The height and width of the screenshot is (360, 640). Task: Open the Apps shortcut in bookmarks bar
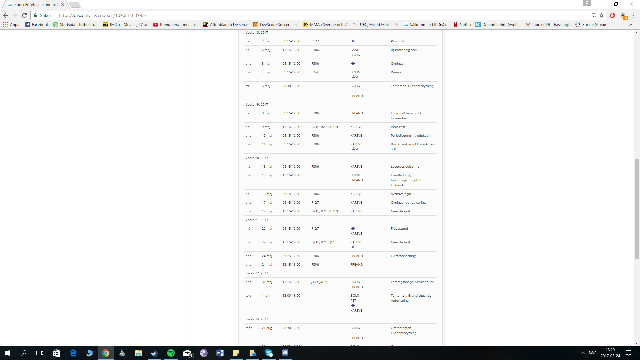11,24
